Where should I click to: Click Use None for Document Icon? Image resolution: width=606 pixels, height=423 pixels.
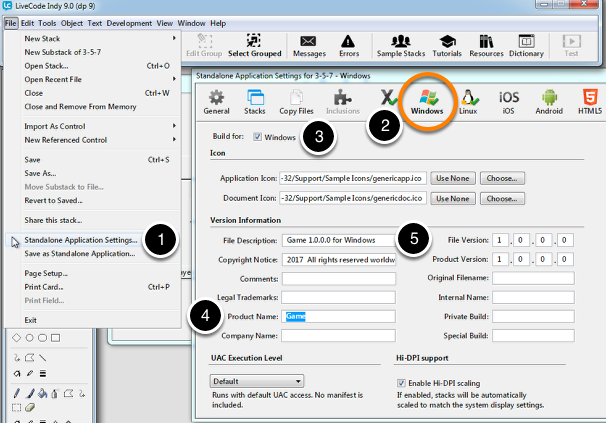(x=453, y=198)
